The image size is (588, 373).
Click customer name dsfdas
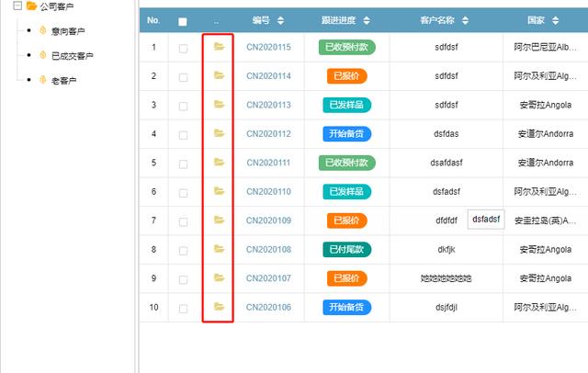click(447, 133)
